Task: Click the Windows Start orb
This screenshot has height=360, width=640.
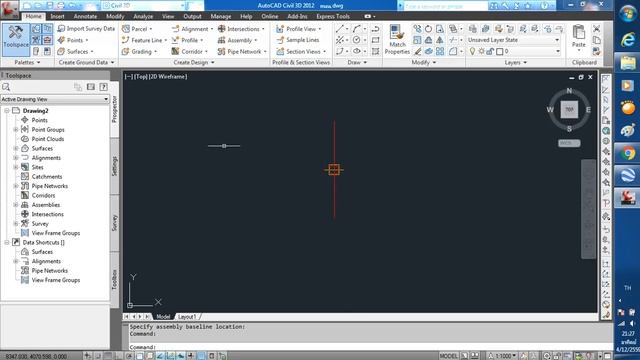Action: (628, 13)
